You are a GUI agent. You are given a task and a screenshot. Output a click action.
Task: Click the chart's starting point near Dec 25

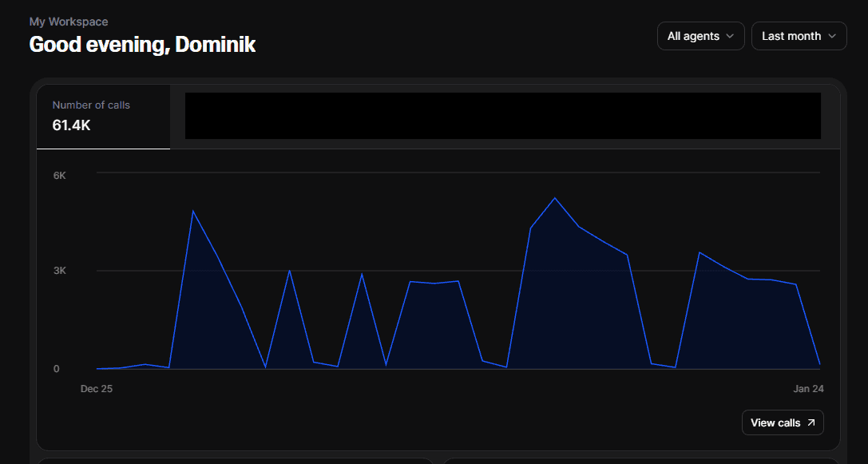tap(97, 368)
